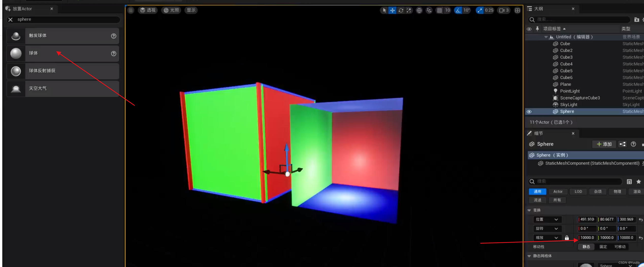Select 球体 sphere actor entry

(63, 53)
